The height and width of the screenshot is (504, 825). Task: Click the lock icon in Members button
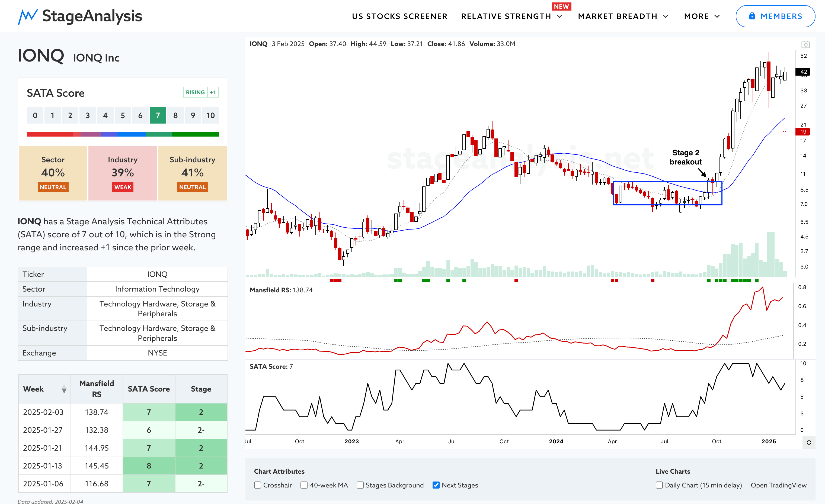[x=752, y=16]
